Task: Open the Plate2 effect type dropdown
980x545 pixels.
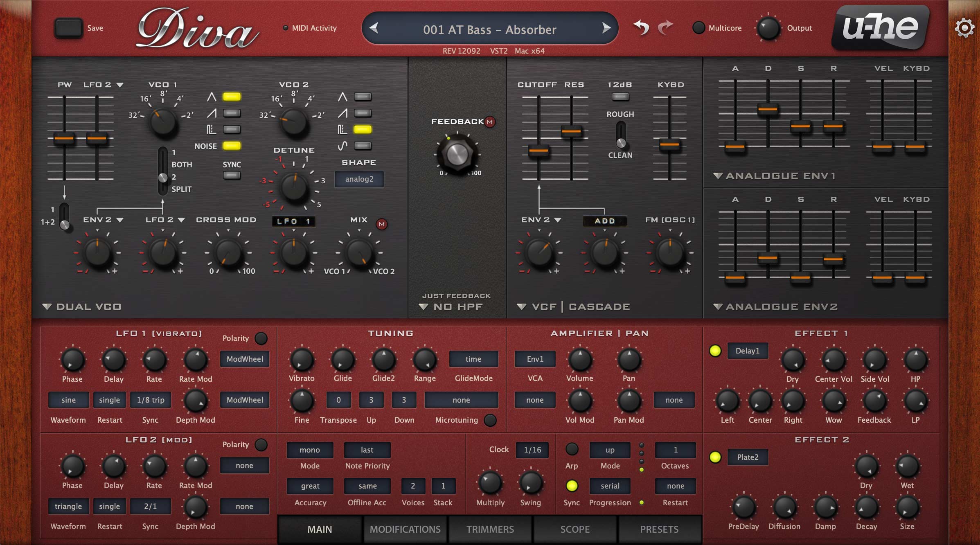Action: coord(748,457)
